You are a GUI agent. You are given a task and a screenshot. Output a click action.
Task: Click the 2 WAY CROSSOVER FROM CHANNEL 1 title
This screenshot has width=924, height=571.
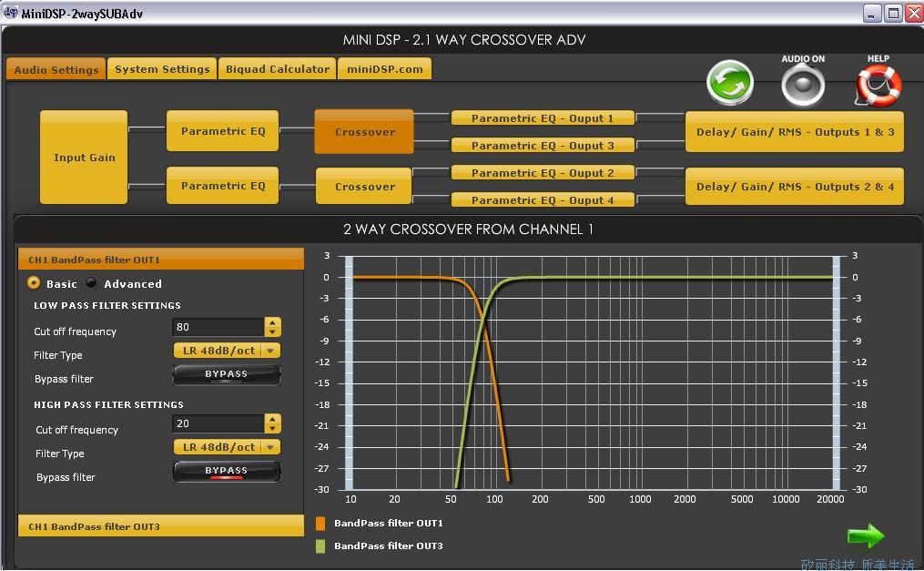(x=469, y=229)
